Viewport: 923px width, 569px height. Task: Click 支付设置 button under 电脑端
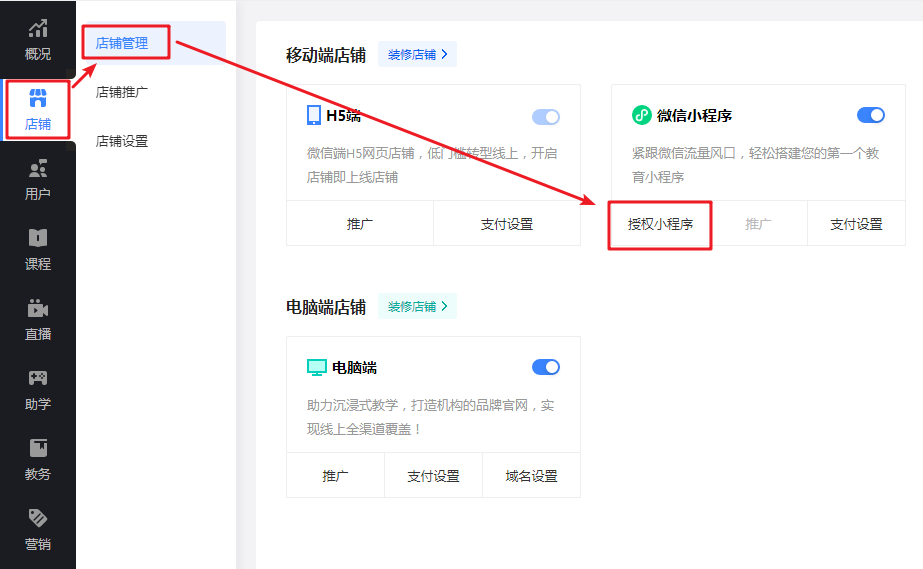click(433, 475)
